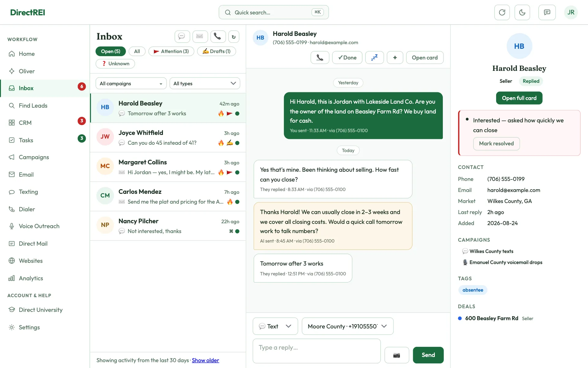Open Dialer from the sidebar
The height and width of the screenshot is (368, 588).
[x=45, y=209]
